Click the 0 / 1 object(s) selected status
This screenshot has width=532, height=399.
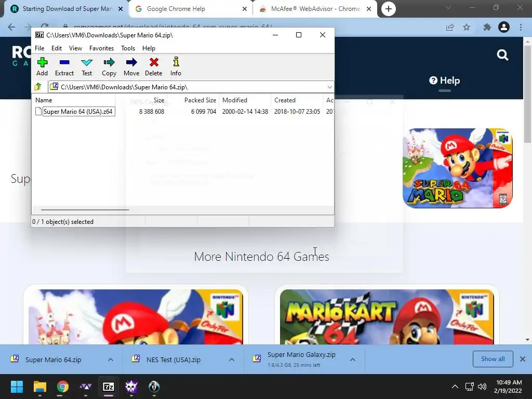pyautogui.click(x=63, y=221)
